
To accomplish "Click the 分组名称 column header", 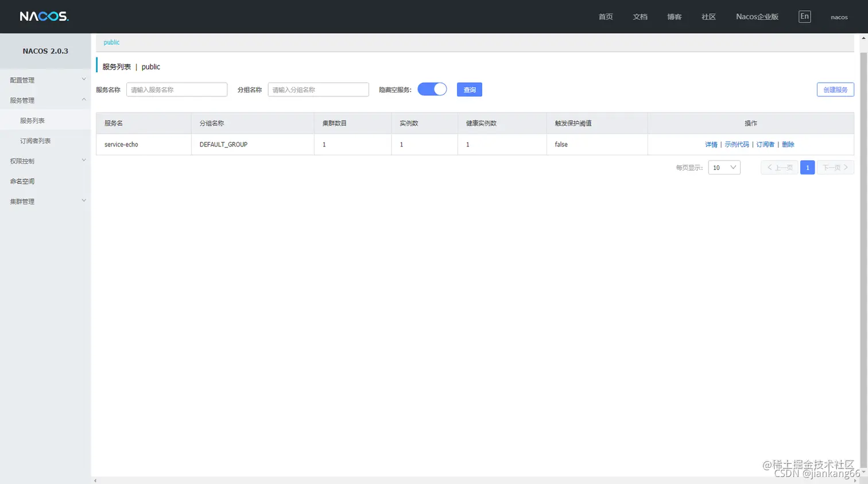I will point(253,123).
